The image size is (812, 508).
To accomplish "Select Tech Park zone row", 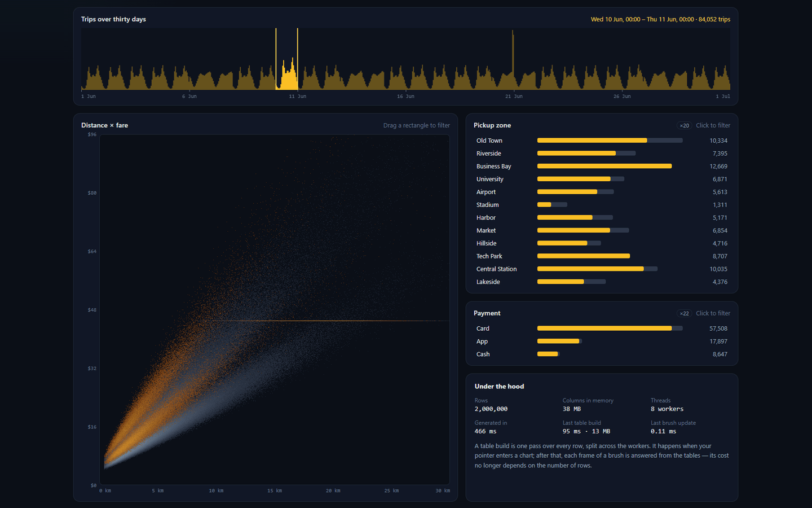I will pyautogui.click(x=602, y=256).
